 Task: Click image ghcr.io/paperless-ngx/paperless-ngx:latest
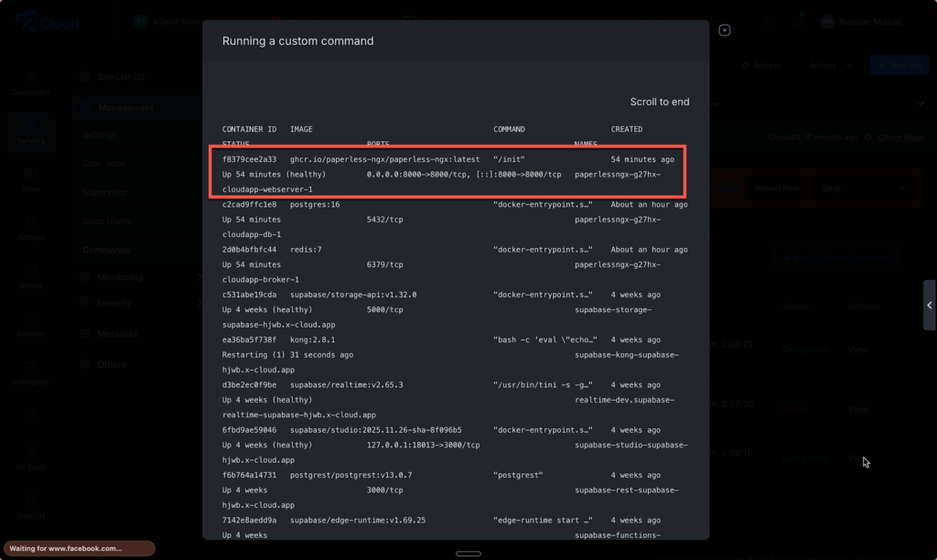pyautogui.click(x=384, y=159)
